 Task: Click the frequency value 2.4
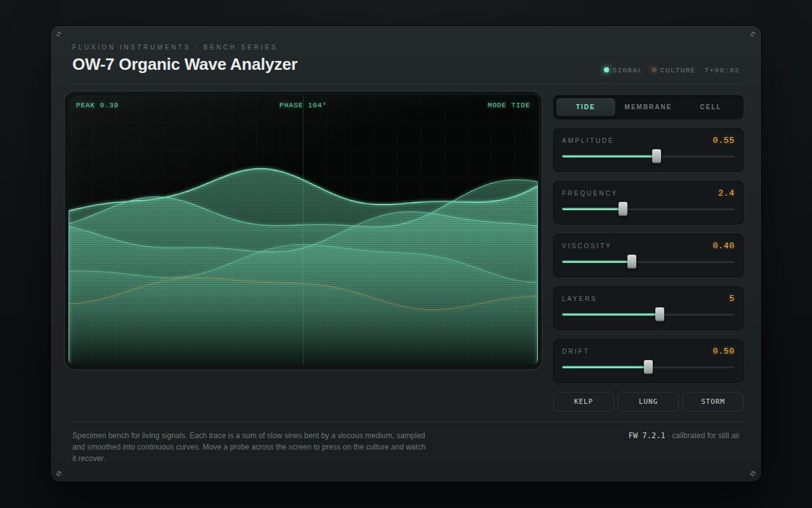[x=726, y=193]
